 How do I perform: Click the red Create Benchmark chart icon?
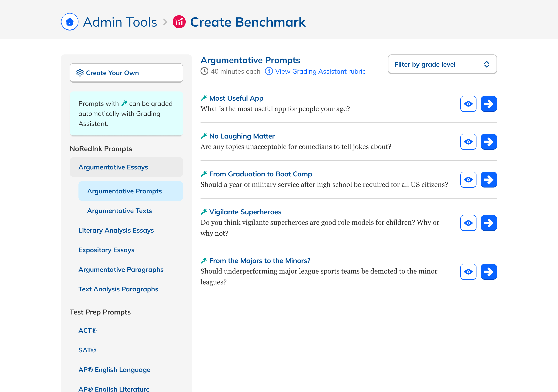(179, 22)
